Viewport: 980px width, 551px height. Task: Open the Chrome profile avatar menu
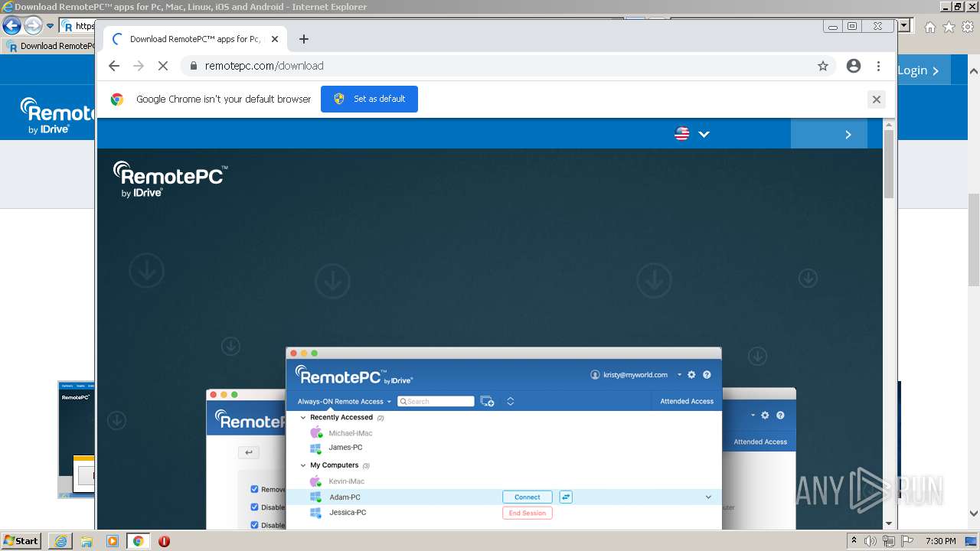click(854, 66)
